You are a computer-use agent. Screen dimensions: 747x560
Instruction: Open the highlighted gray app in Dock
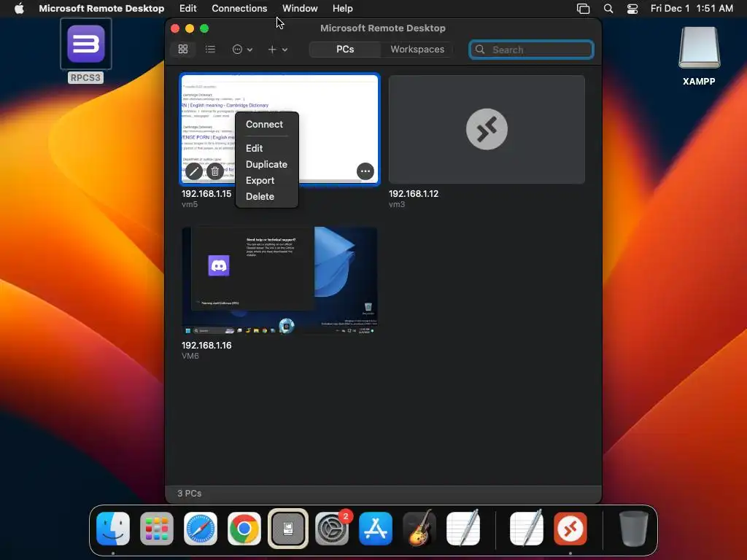(288, 529)
